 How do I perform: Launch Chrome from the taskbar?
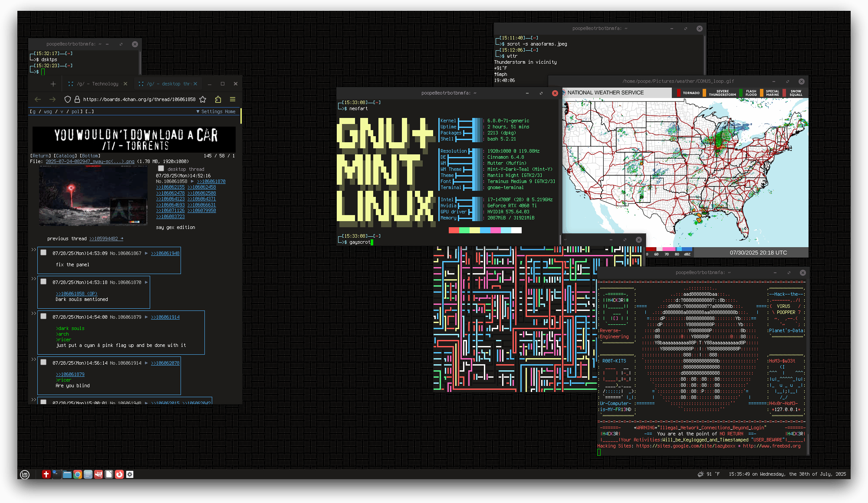coord(77,474)
